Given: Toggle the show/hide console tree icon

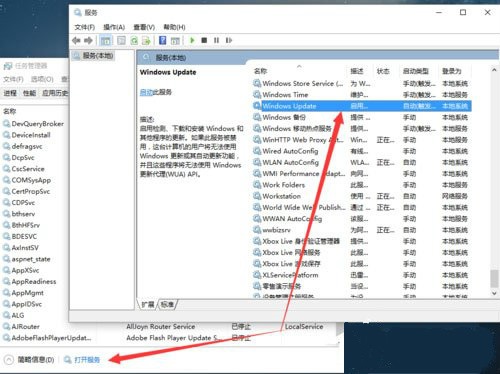Looking at the screenshot, I should (106, 41).
